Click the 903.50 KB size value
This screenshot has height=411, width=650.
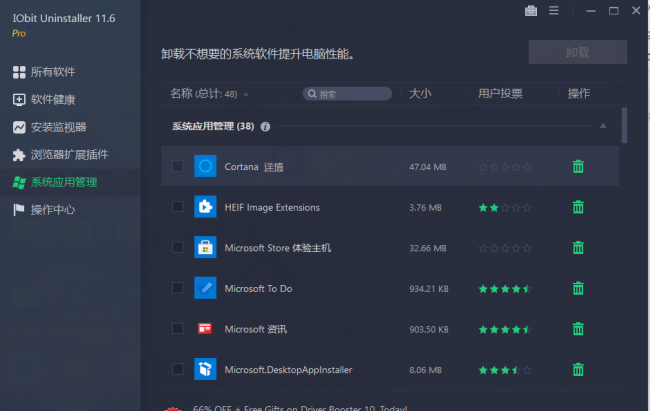point(429,330)
